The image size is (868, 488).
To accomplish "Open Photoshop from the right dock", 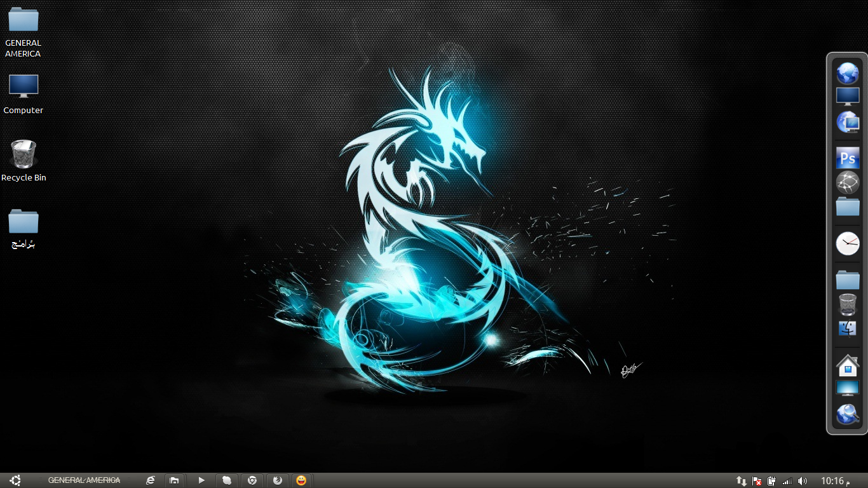I will tap(848, 158).
